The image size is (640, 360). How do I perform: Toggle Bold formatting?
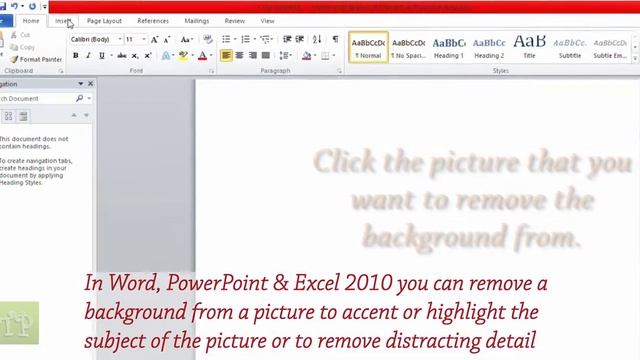76,56
